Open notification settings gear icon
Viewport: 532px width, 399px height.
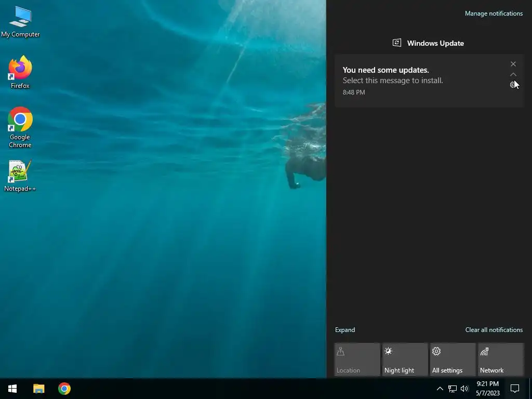(x=513, y=85)
